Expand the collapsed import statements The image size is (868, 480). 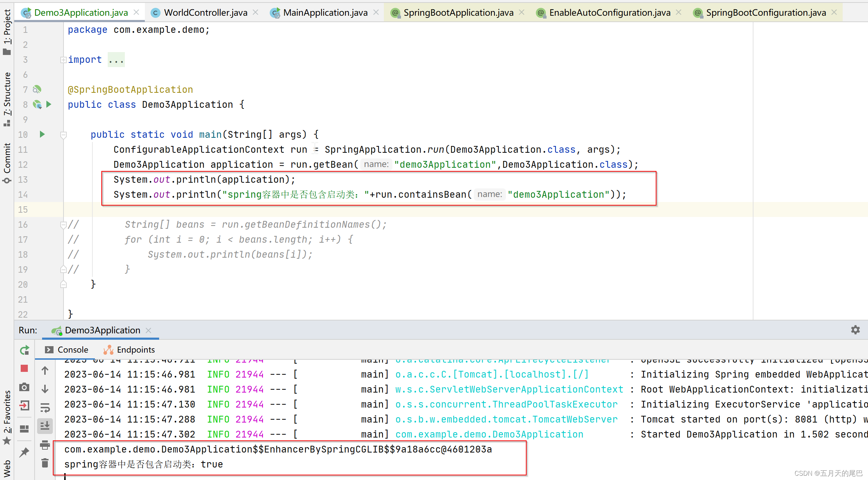(63, 60)
